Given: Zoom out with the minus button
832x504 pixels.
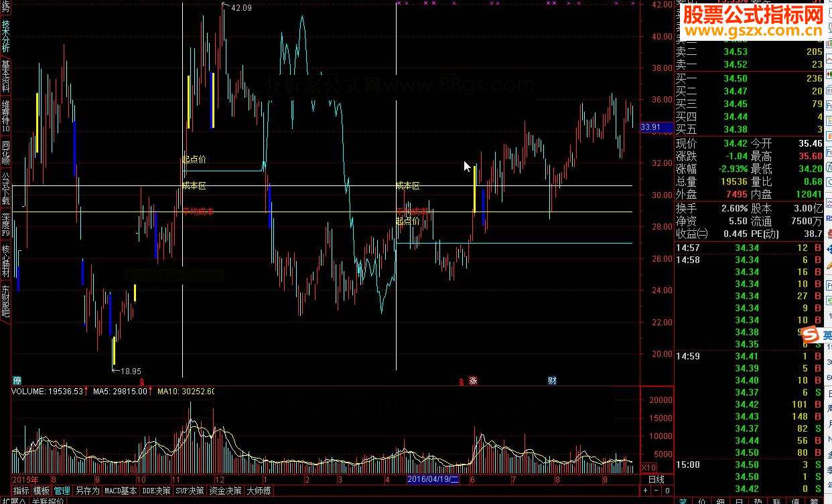Looking at the screenshot, I should click(656, 491).
